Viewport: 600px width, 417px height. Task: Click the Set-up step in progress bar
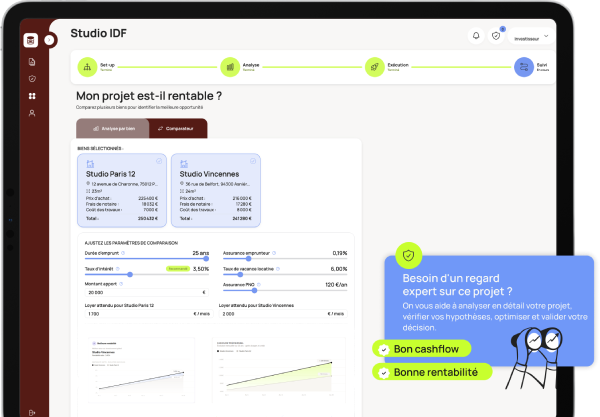[x=88, y=67]
